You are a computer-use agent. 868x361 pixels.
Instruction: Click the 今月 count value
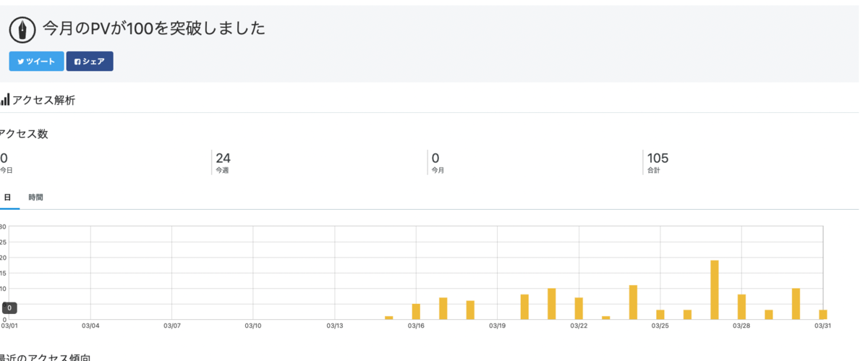[x=435, y=158]
